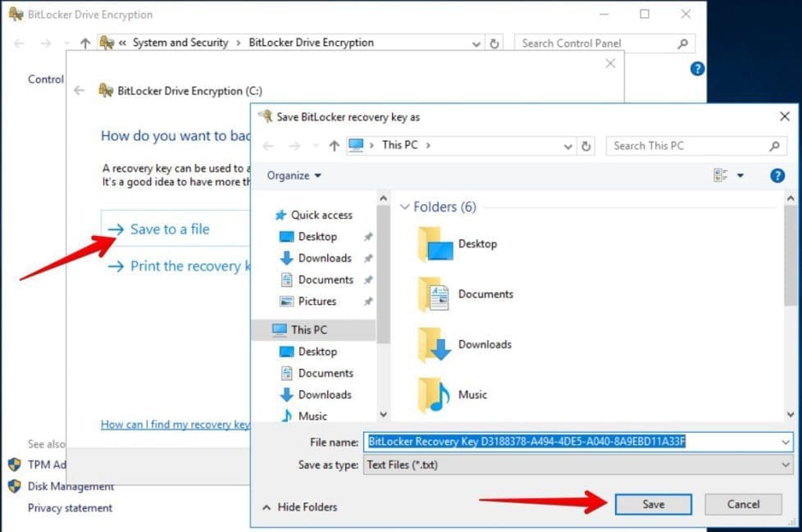The height and width of the screenshot is (532, 802).
Task: Click the Save button
Action: [x=653, y=504]
